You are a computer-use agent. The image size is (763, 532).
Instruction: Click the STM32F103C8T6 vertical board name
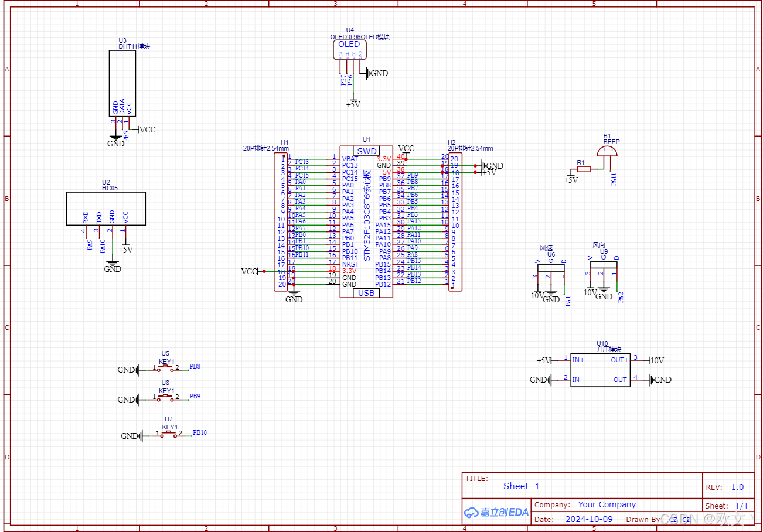click(367, 216)
